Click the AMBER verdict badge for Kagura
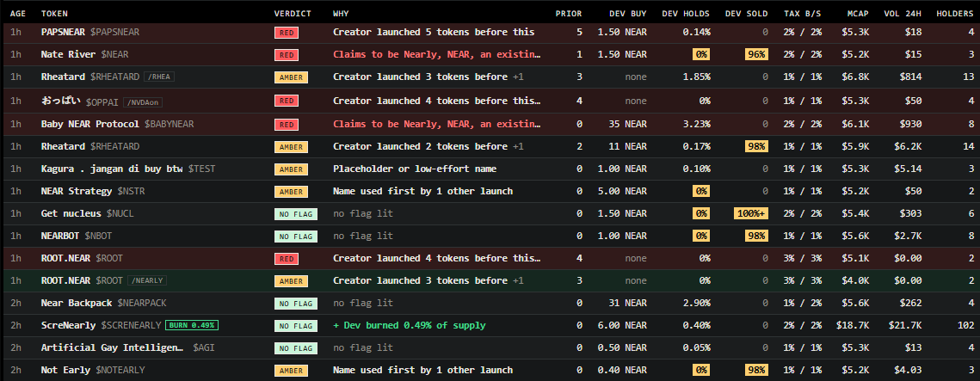Image resolution: width=980 pixels, height=381 pixels. point(291,169)
